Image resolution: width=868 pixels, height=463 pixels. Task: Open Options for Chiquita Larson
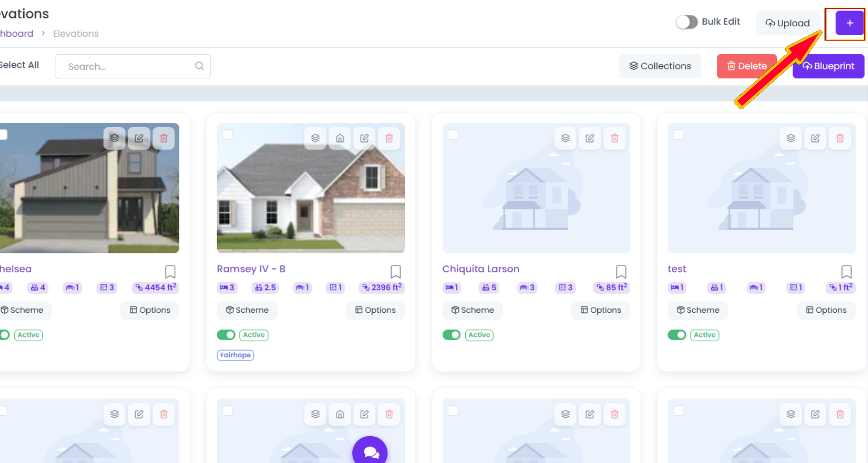click(x=601, y=310)
